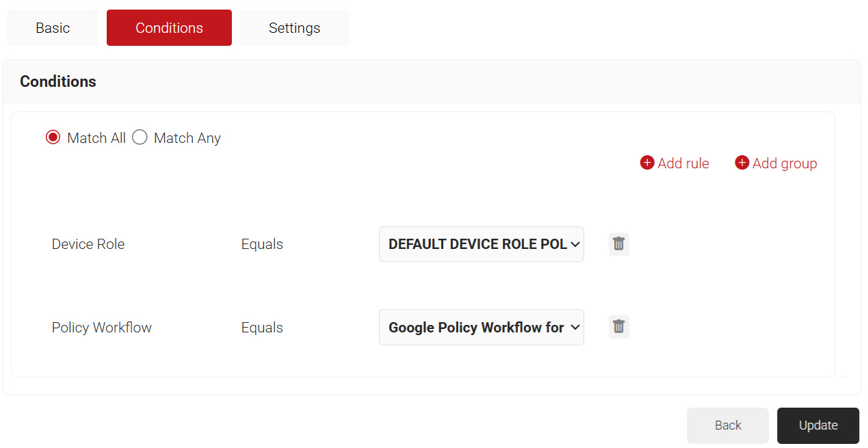Open the Google Policy Workflow dropdown
Screen dimensions: 868x448
475,328
